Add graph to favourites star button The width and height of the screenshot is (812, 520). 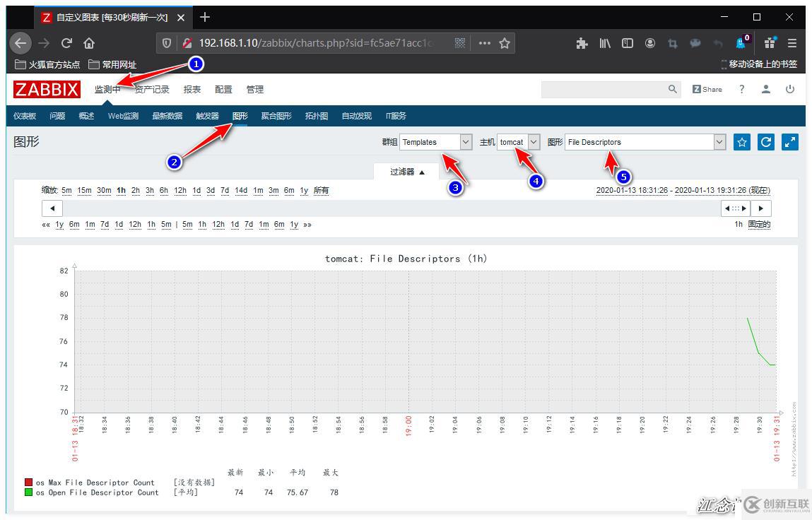(x=741, y=142)
